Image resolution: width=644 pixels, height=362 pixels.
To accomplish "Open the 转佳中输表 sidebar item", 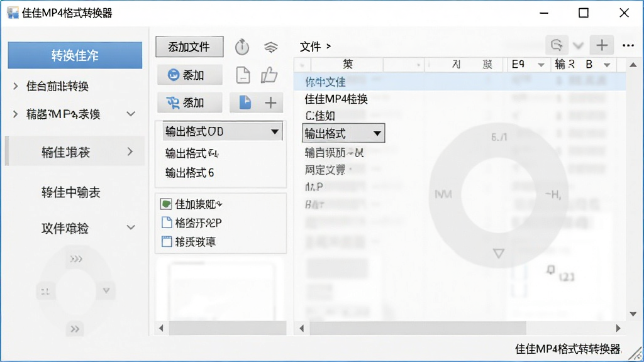I will pos(71,192).
